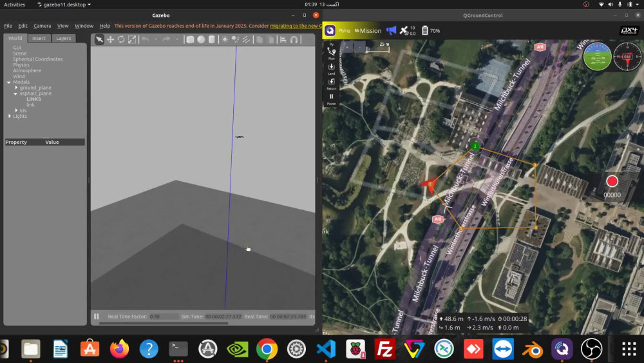Click the Real Time Factor value field
This screenshot has width=644, height=363.
pyautogui.click(x=164, y=317)
